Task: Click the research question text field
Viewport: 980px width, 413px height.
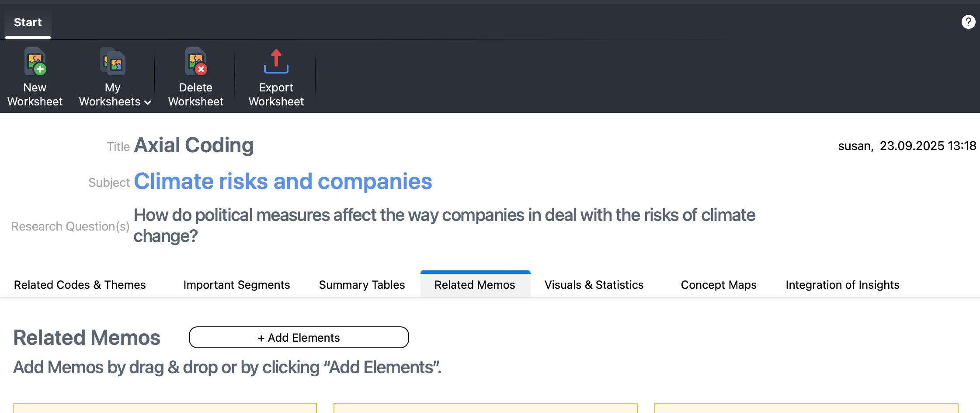Action: 444,225
